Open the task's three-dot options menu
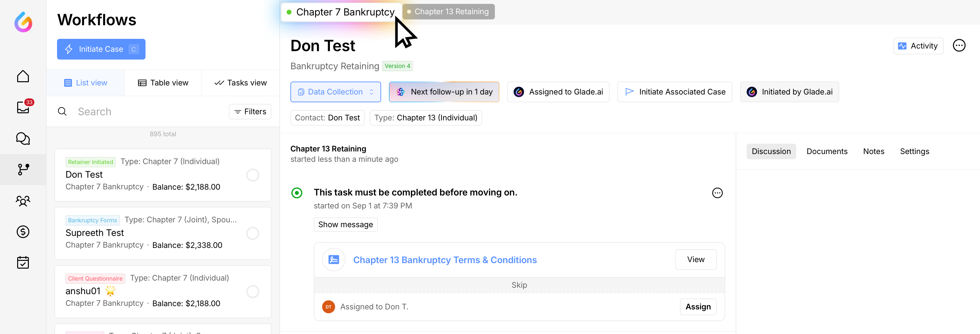This screenshot has width=980, height=334. coord(717,193)
